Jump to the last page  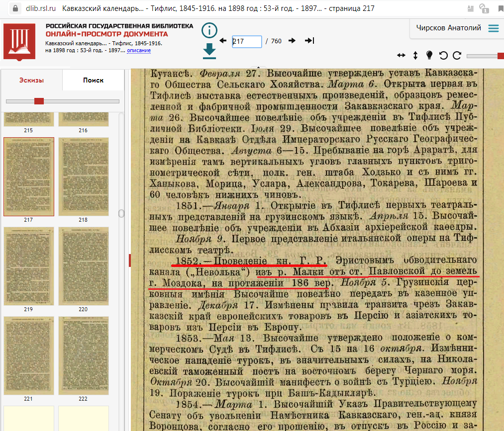click(309, 41)
